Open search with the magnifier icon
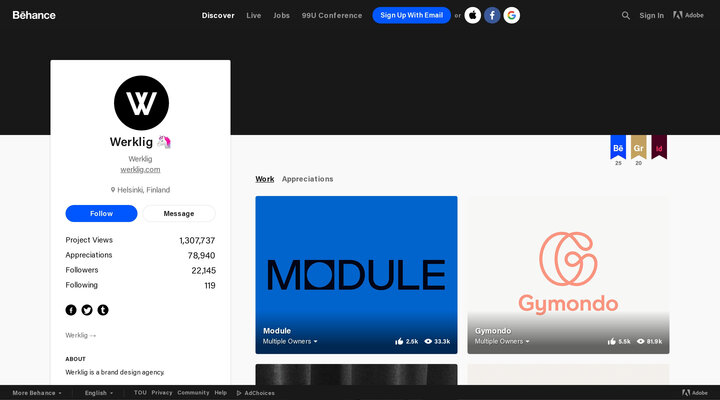720x400 pixels. [626, 15]
